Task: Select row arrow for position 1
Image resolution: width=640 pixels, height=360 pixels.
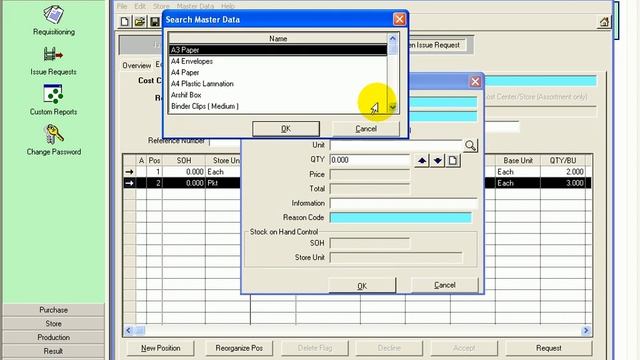Action: click(129, 172)
